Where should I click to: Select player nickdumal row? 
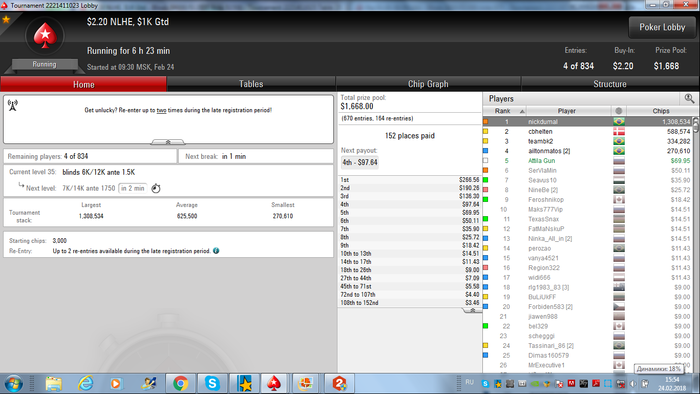[588, 121]
